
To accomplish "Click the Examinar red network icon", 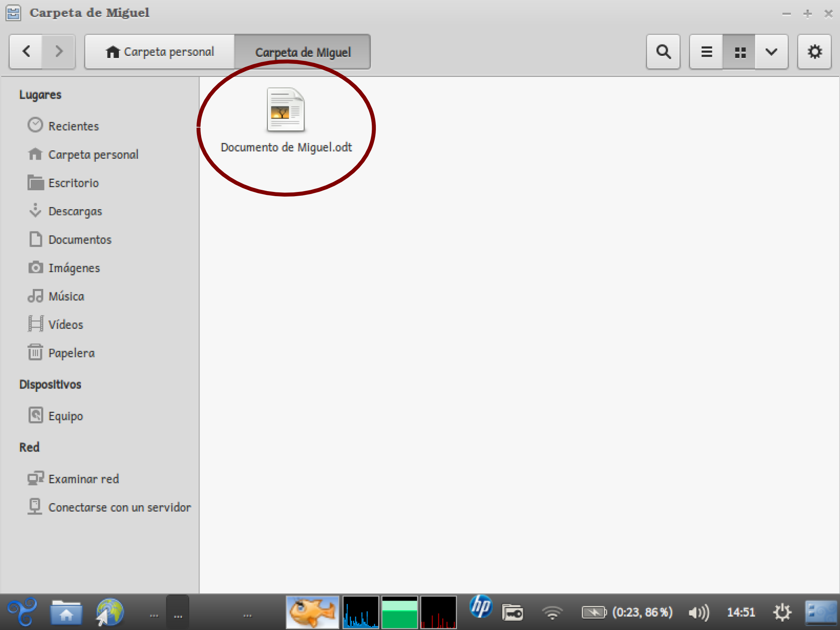I will tap(36, 478).
